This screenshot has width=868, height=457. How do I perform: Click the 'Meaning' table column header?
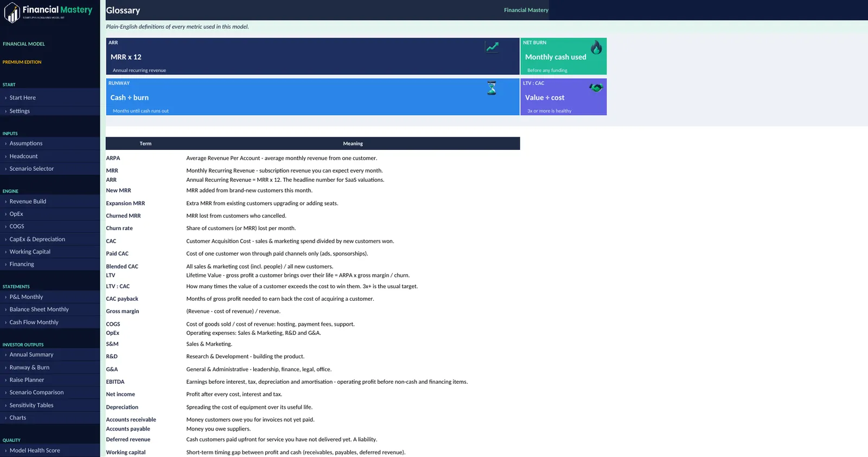pyautogui.click(x=353, y=144)
